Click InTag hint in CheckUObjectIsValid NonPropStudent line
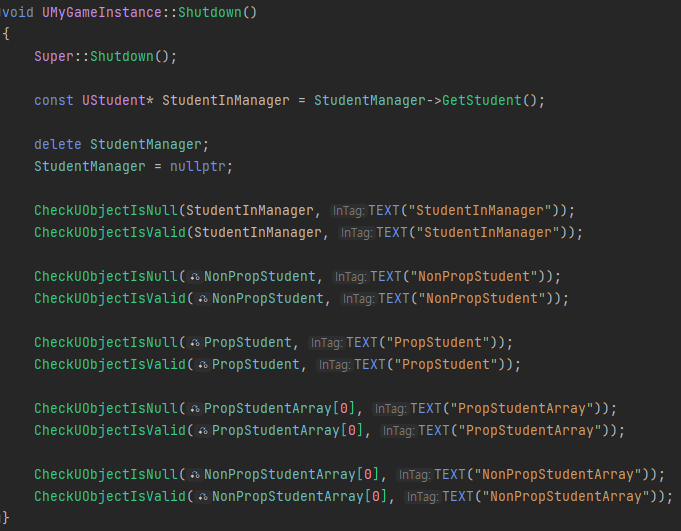The height and width of the screenshot is (531, 681). pyautogui.click(x=358, y=299)
